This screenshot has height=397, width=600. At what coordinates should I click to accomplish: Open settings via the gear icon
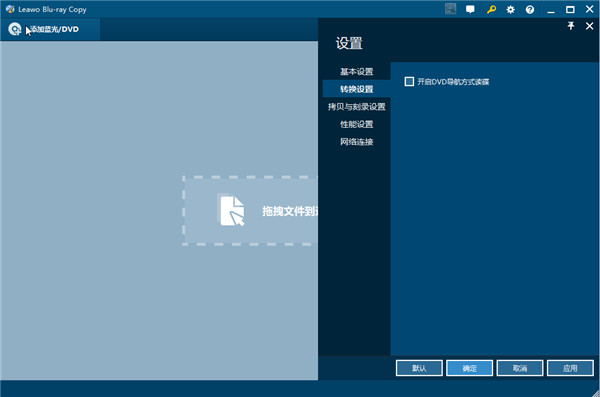coord(510,10)
